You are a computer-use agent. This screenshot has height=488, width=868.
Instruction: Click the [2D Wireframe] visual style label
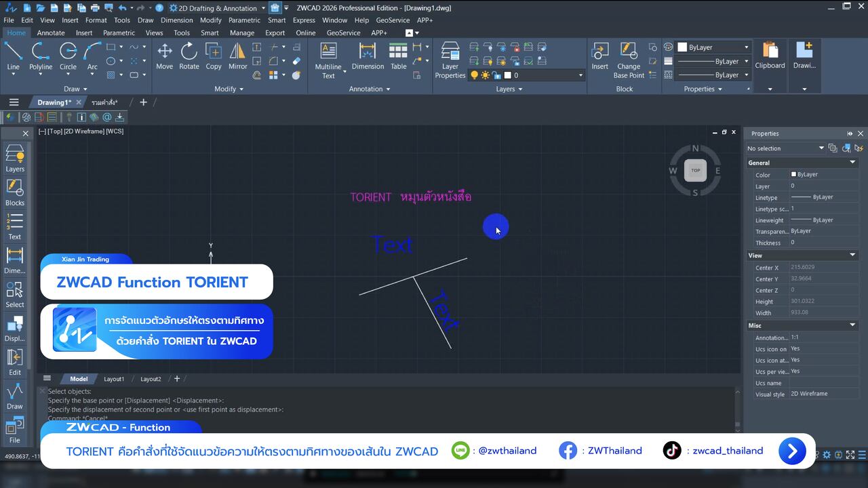84,131
